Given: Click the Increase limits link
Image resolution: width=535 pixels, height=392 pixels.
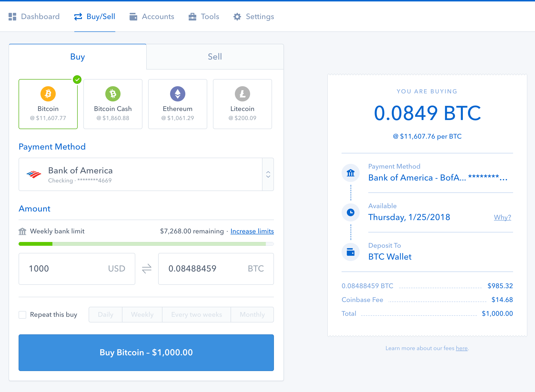Looking at the screenshot, I should click(x=252, y=231).
